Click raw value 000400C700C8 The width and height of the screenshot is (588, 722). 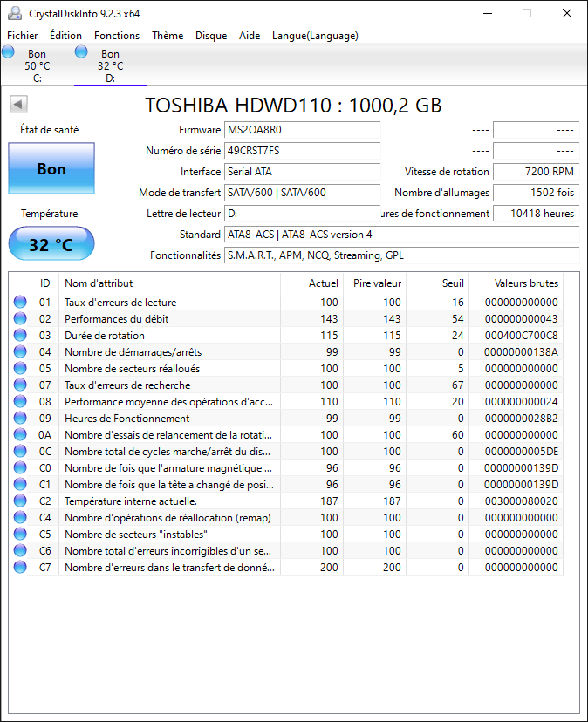521,335
